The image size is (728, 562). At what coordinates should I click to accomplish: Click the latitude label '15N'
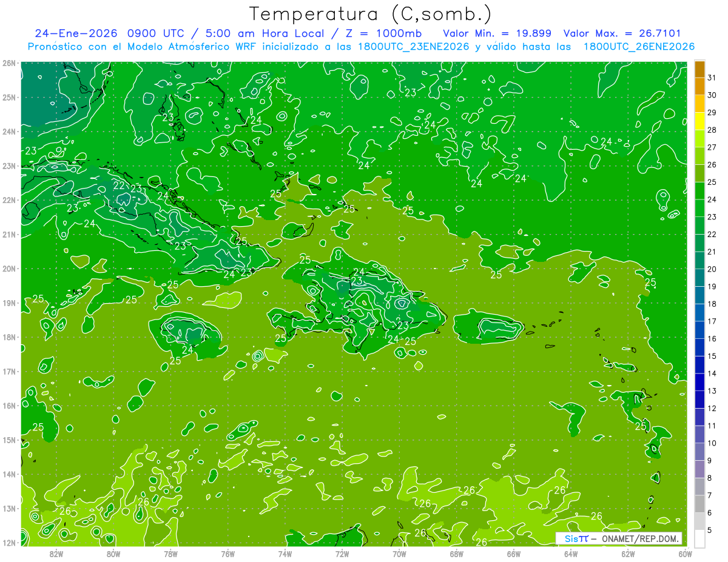[9, 440]
